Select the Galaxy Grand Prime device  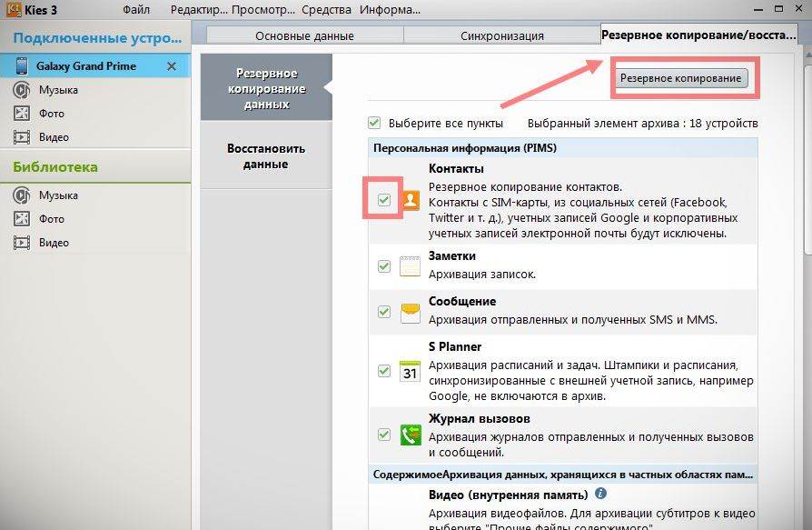tap(86, 67)
